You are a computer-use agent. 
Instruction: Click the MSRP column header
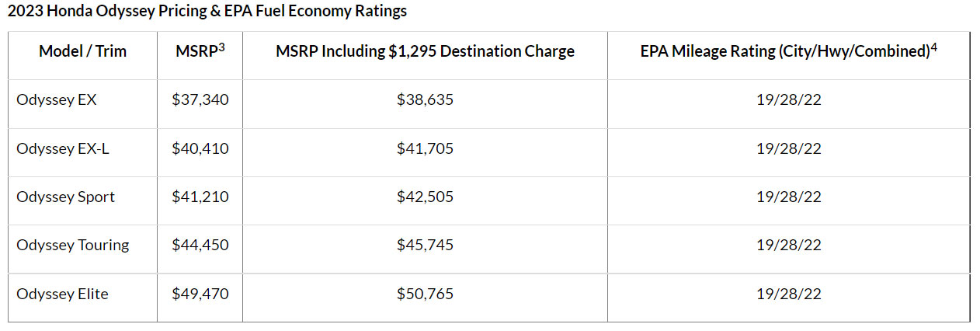[x=200, y=51]
